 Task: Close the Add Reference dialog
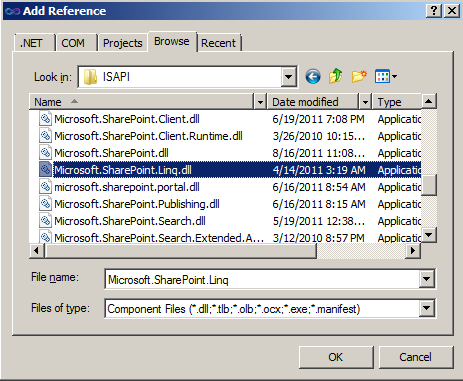452,11
